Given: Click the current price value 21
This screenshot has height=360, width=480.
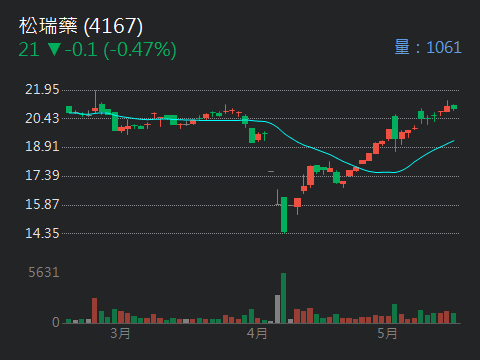Looking at the screenshot, I should (29, 50).
